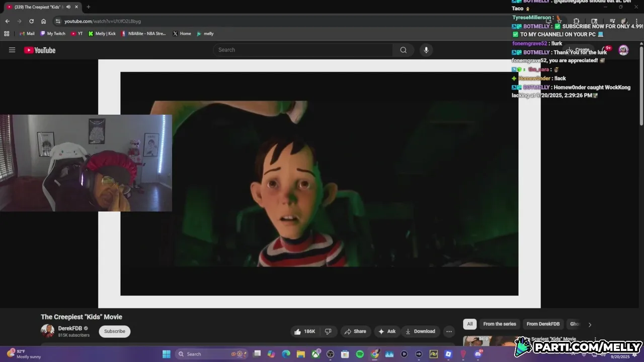Open Spotify from taskbar
The image size is (644, 362).
(x=360, y=354)
